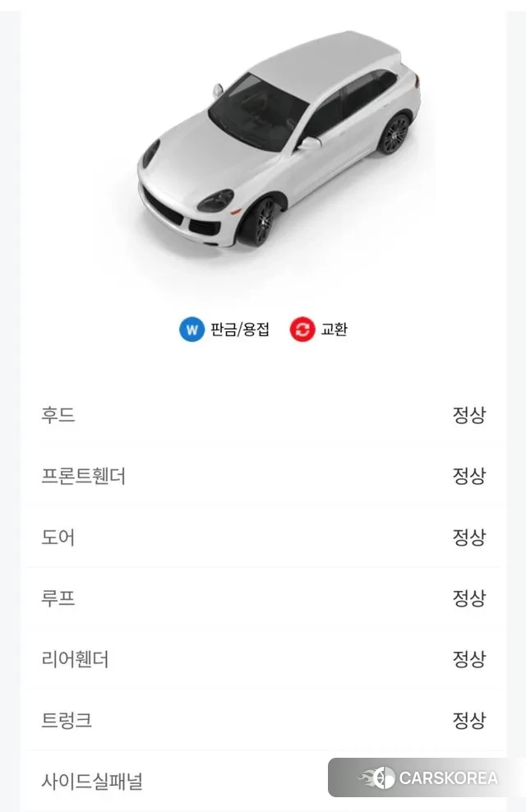Select the 리어휀더 row label
This screenshot has width=526, height=812.
[75, 659]
